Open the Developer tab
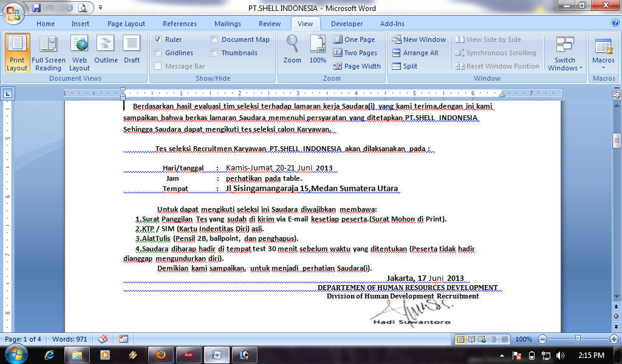The width and height of the screenshot is (622, 364). click(x=347, y=24)
